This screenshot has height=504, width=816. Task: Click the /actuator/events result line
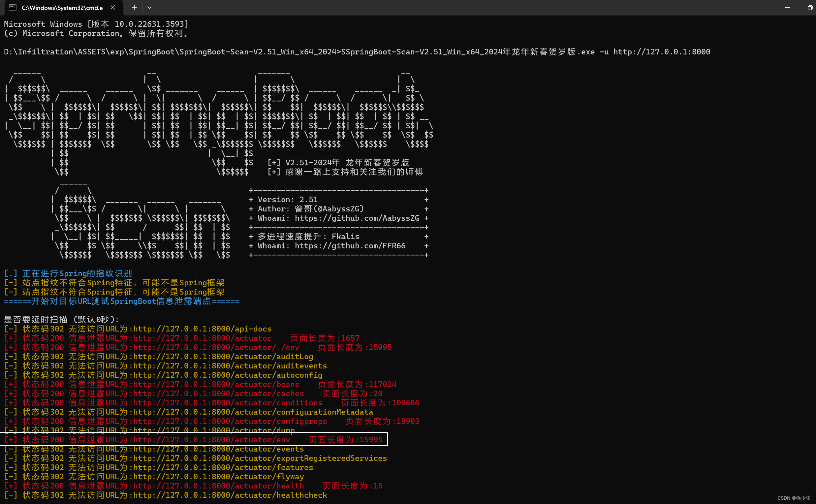tap(154, 449)
